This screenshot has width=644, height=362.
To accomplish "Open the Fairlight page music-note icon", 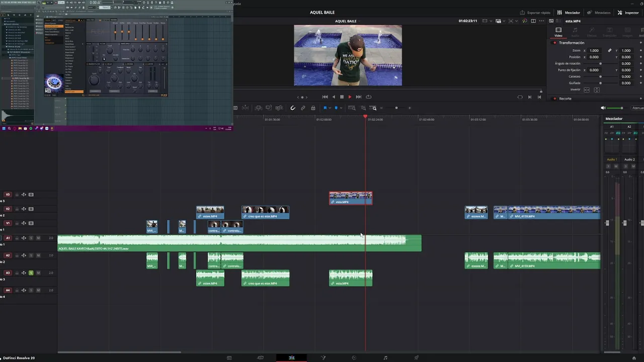I will point(385,357).
